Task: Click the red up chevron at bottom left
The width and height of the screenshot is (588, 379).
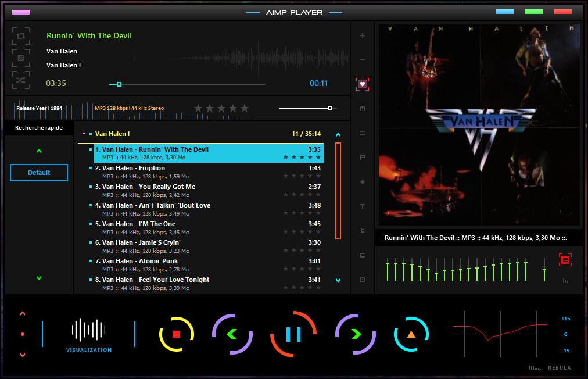Action: (23, 313)
